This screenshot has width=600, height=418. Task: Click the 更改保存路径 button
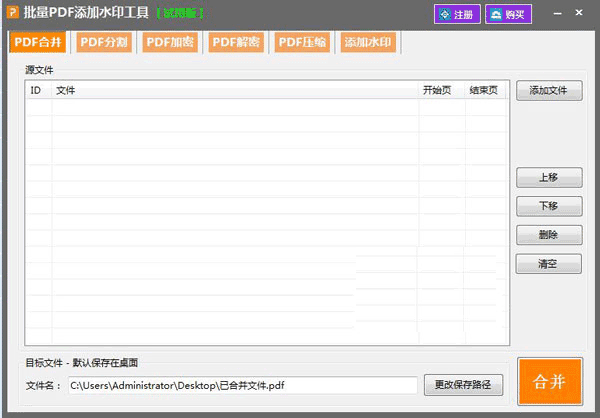463,385
